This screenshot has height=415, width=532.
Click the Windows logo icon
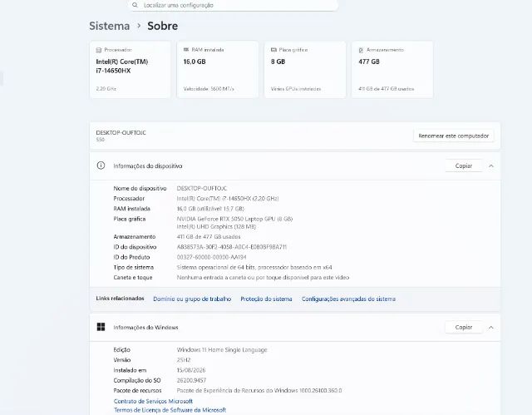[x=101, y=327]
